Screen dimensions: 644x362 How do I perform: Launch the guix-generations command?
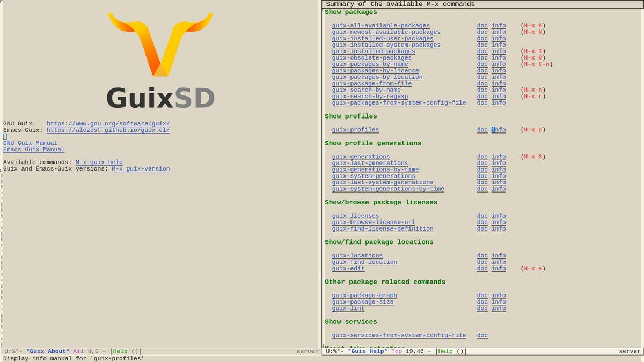pos(361,157)
